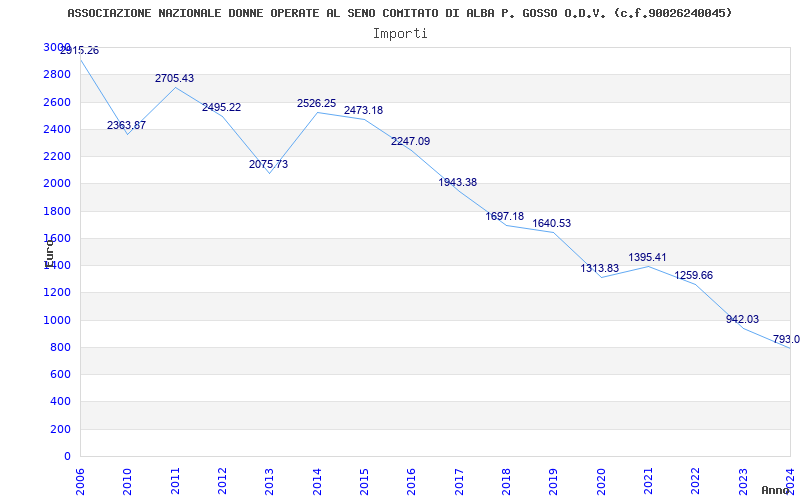
Task: Click the 2000 value on the y-axis
Action: pyautogui.click(x=57, y=184)
